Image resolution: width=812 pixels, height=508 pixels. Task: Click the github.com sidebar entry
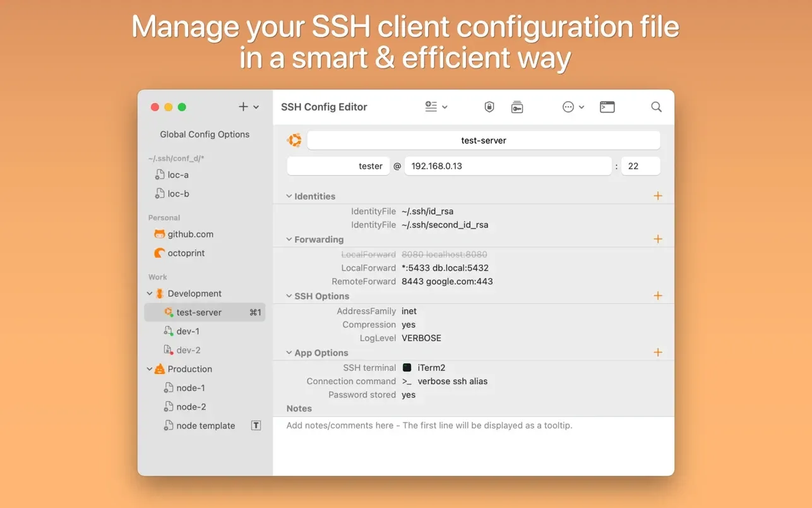[189, 234]
